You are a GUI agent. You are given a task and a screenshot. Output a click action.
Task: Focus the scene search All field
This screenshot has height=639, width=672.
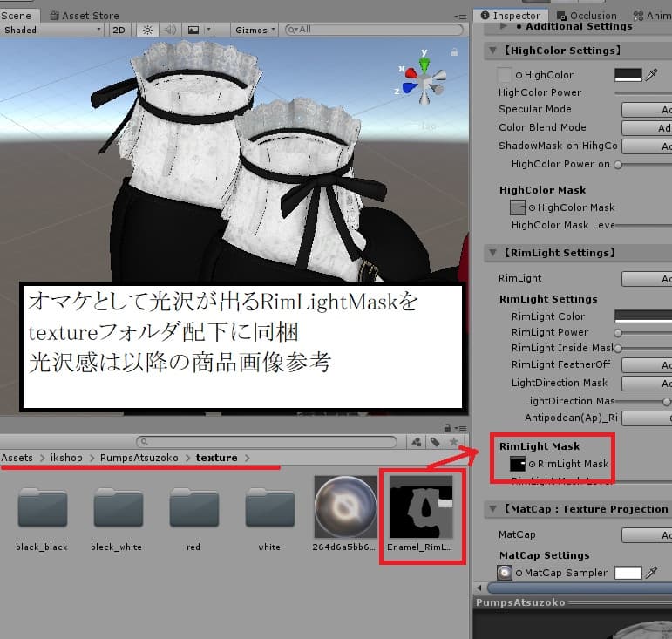[374, 30]
